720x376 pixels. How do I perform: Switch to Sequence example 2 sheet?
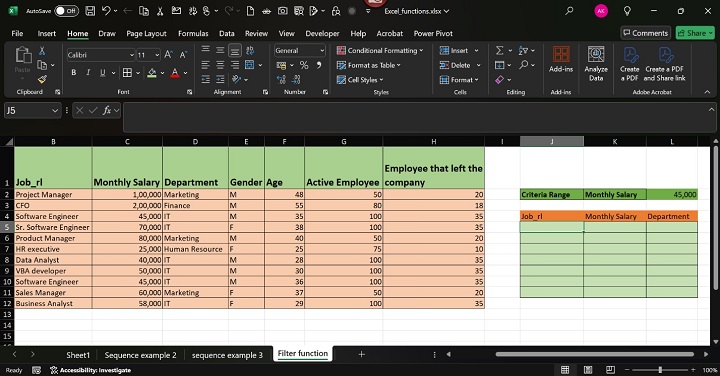coord(141,355)
